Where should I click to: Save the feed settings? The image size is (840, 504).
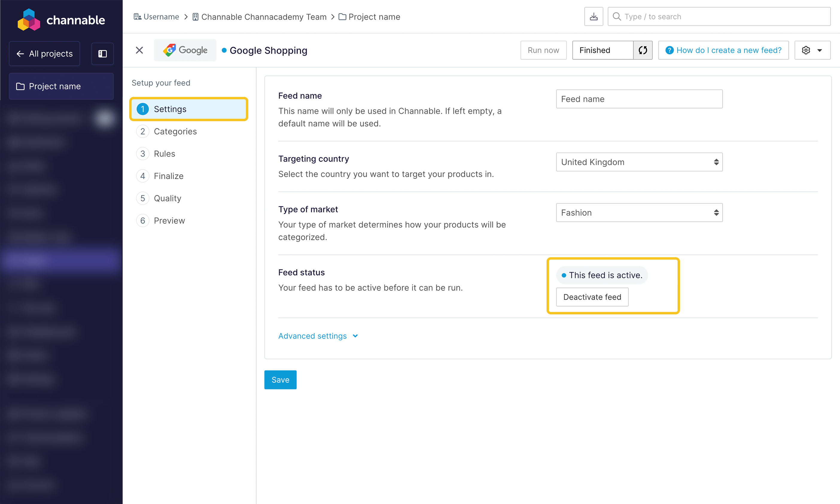[x=280, y=380]
